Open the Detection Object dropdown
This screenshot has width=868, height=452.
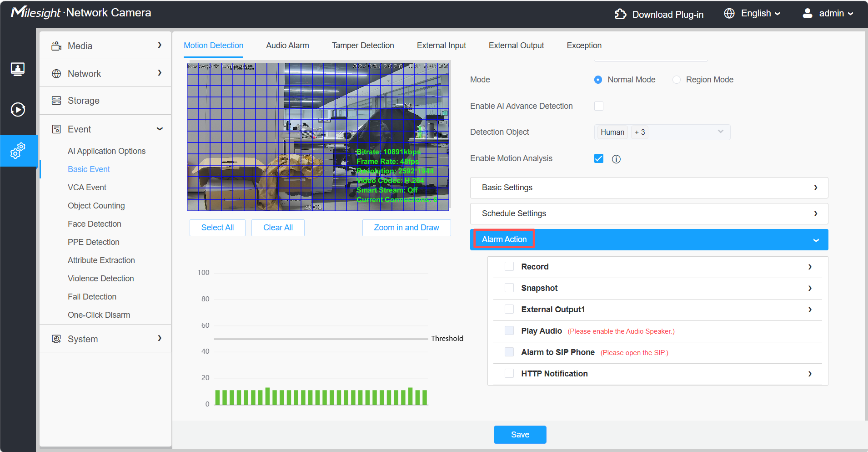(x=662, y=132)
